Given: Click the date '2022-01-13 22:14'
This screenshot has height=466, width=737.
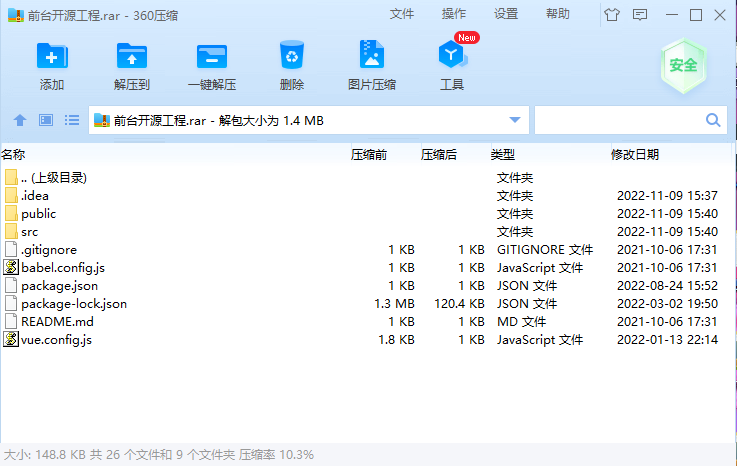Looking at the screenshot, I should pyautogui.click(x=667, y=340).
